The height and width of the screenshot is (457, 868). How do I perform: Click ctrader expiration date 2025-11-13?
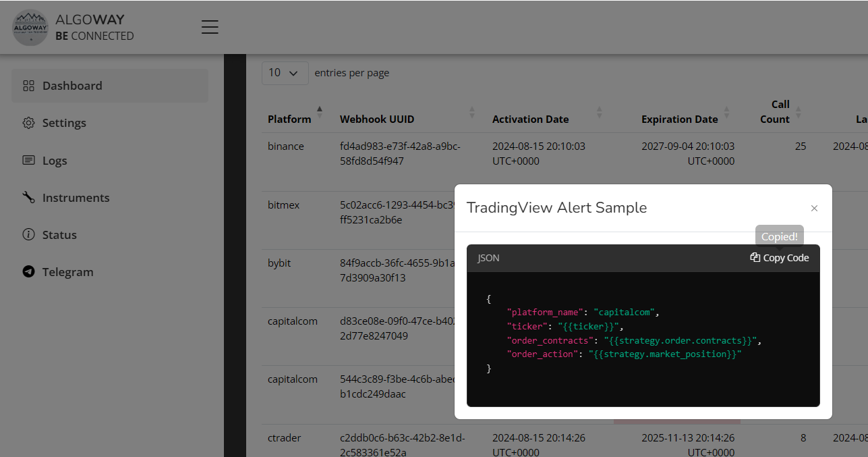click(688, 445)
